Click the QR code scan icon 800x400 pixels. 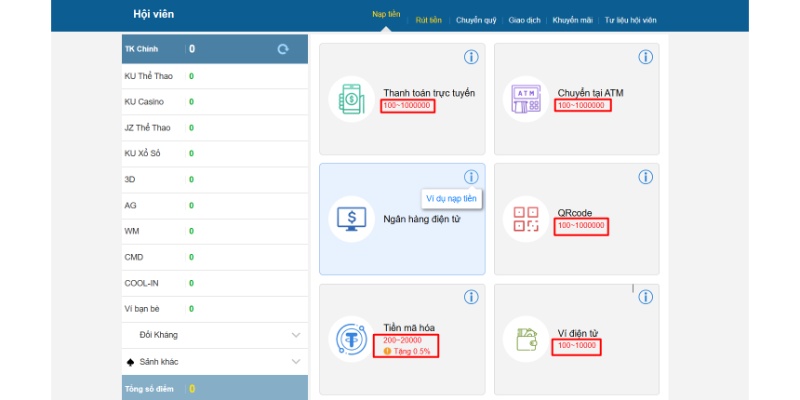coord(526,219)
